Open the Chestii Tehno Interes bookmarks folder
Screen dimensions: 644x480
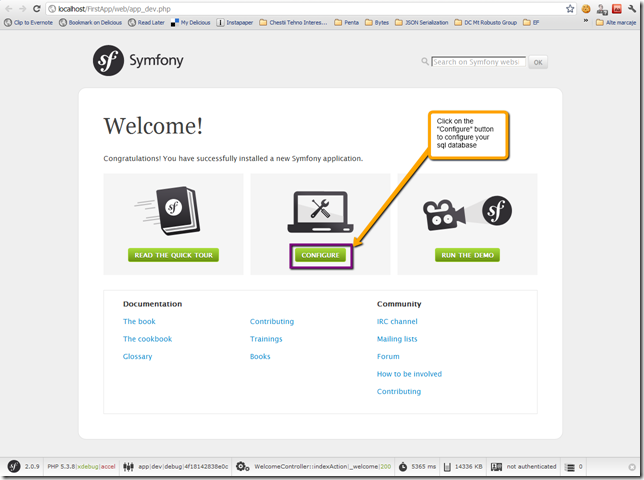(293, 23)
